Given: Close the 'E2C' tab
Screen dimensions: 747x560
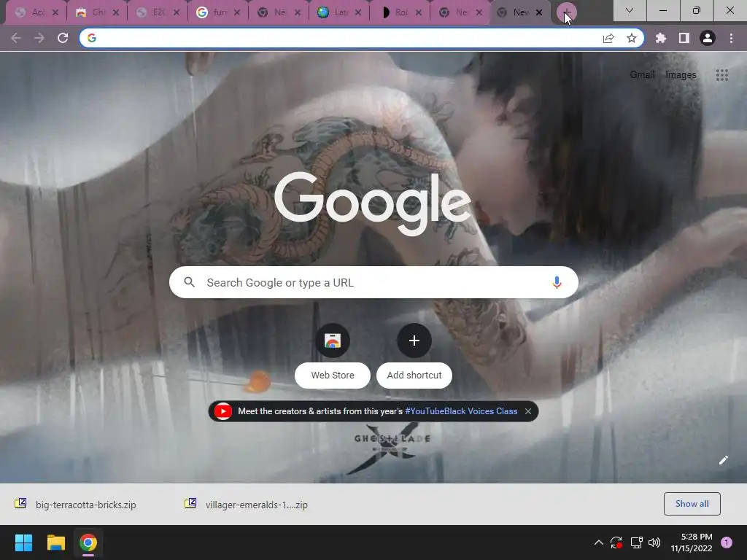Looking at the screenshot, I should (177, 12).
